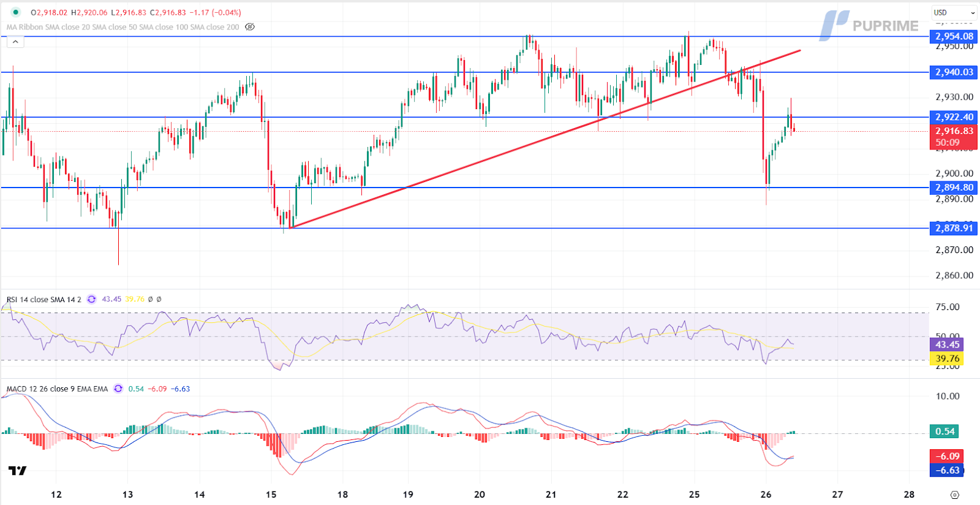Click the 75.00 RSI axis tick
This screenshot has height=505, width=980.
pyautogui.click(x=948, y=307)
